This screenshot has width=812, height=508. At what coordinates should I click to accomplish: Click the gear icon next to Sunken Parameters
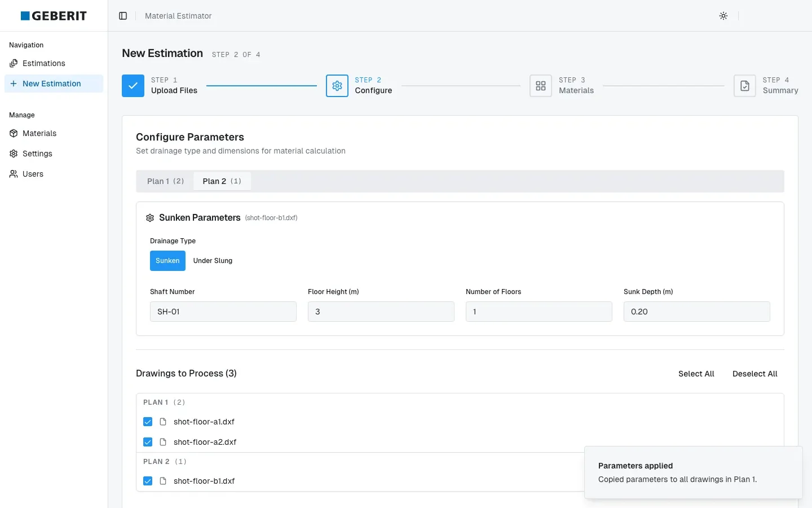[150, 218]
